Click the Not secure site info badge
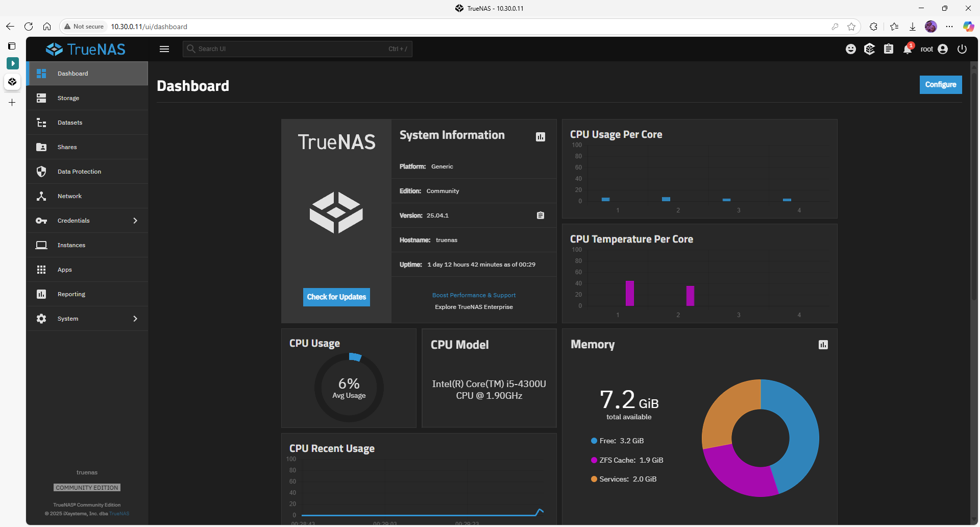980x527 pixels. [84, 27]
